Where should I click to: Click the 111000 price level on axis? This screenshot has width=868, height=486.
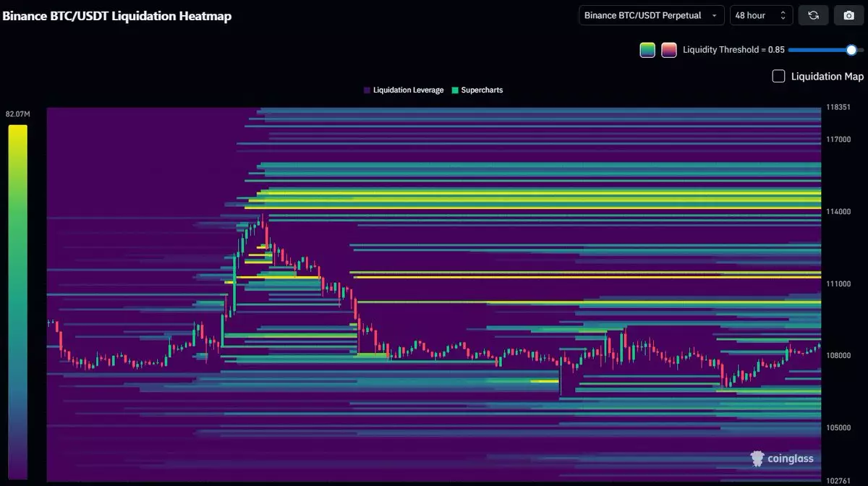click(839, 284)
